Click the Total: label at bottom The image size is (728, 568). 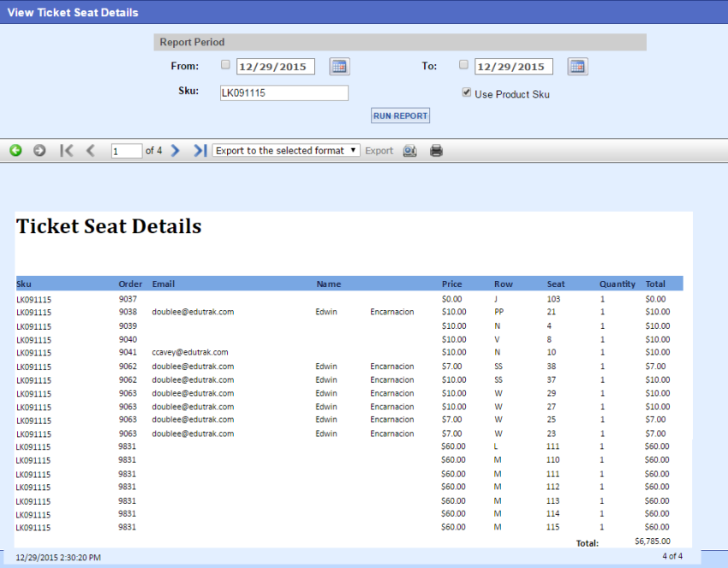point(588,543)
